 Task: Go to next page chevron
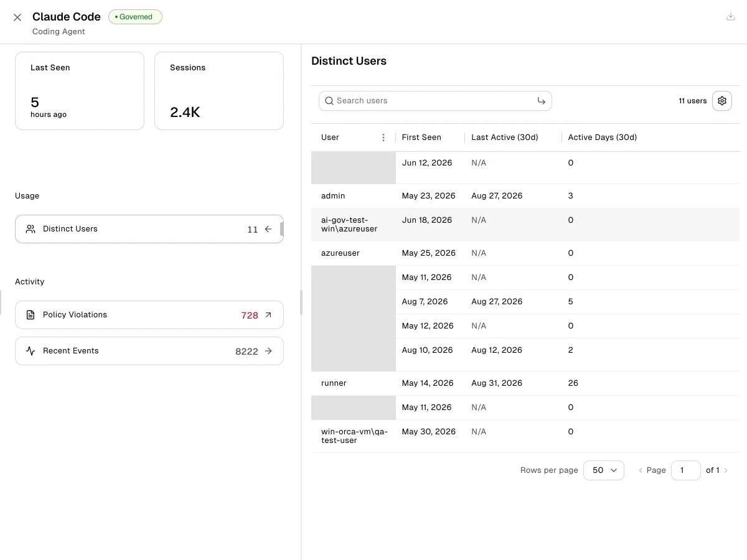[726, 470]
